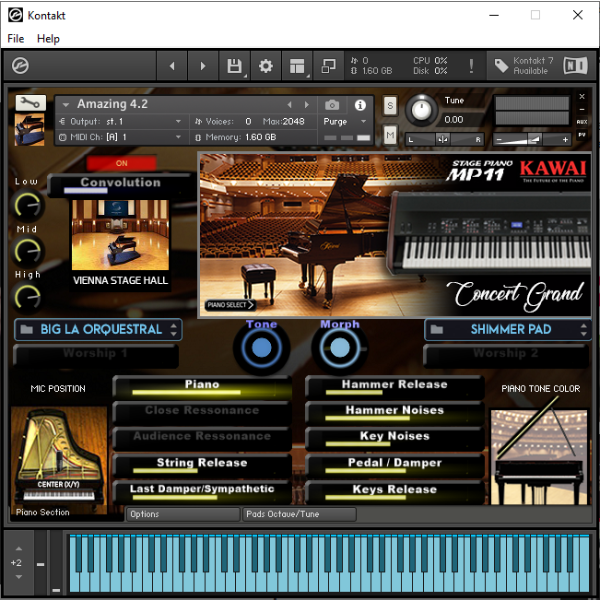Click the SHIMMER PAD folder icon
Image resolution: width=600 pixels, height=600 pixels.
pyautogui.click(x=437, y=329)
